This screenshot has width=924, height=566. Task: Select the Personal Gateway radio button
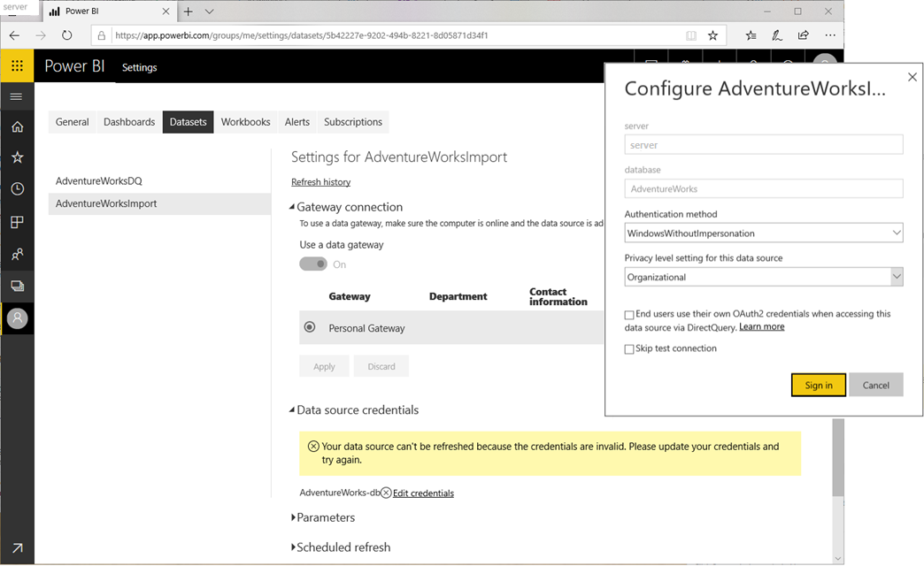(309, 327)
